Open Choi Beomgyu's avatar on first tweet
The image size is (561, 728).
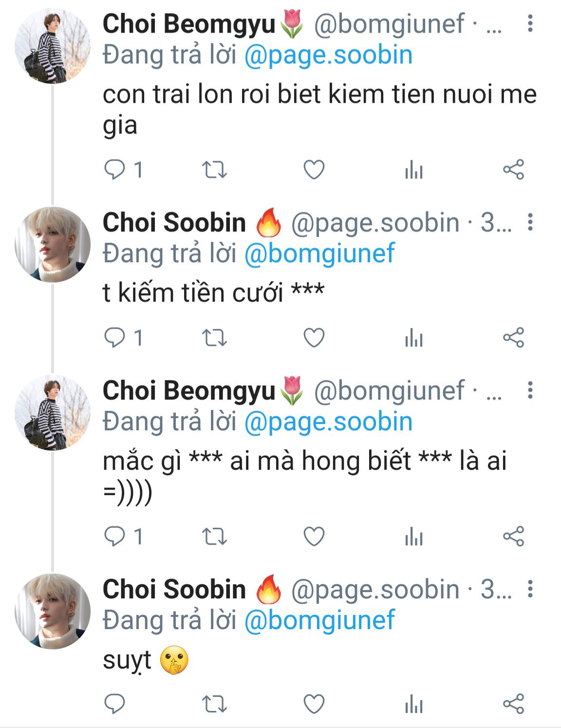(53, 45)
